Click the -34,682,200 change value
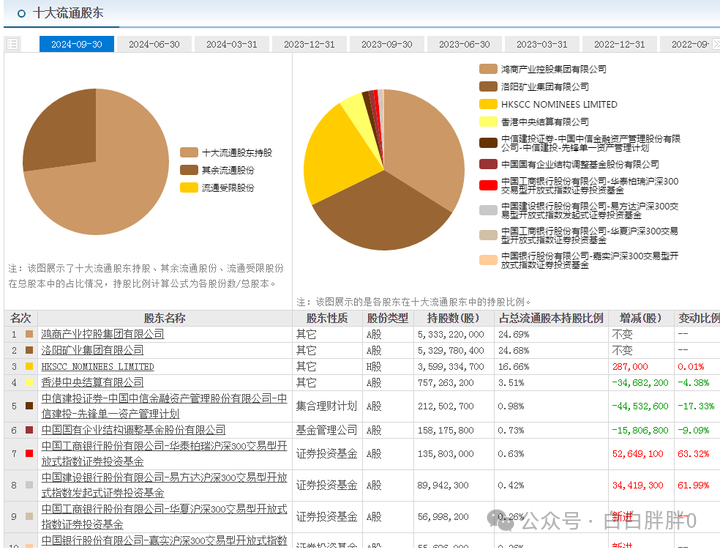This screenshot has width=720, height=550. pos(640,382)
